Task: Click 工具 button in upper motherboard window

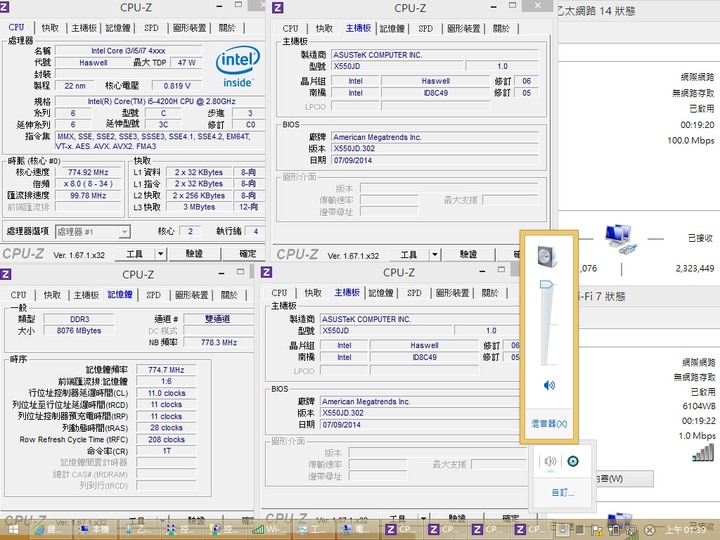Action: click(x=409, y=254)
